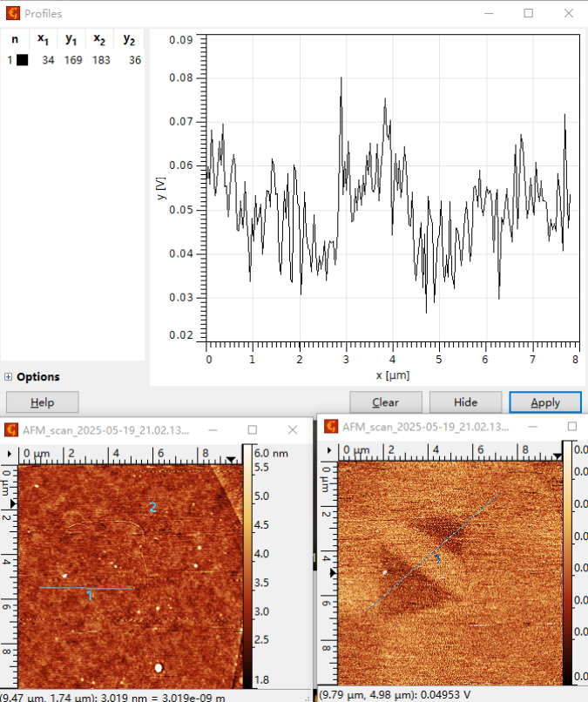Minimize the voltage AFM scan window
Screen dimensions: 588x702
coord(532,427)
